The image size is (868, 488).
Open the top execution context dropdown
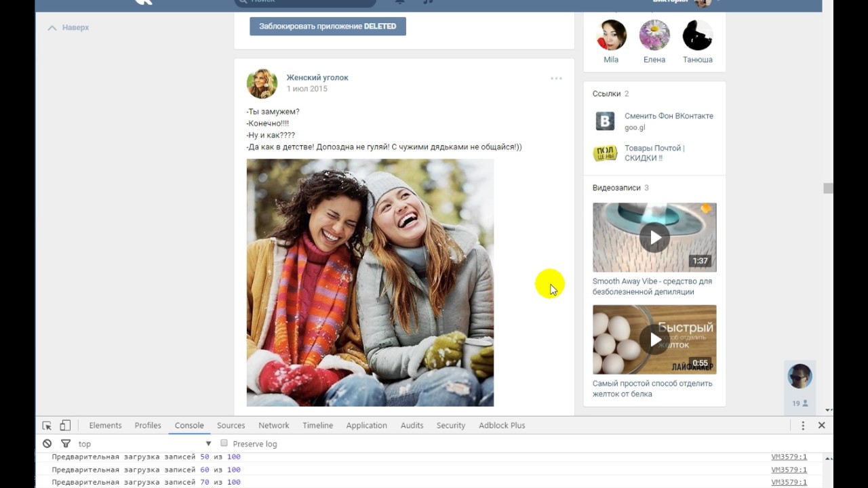(x=144, y=444)
